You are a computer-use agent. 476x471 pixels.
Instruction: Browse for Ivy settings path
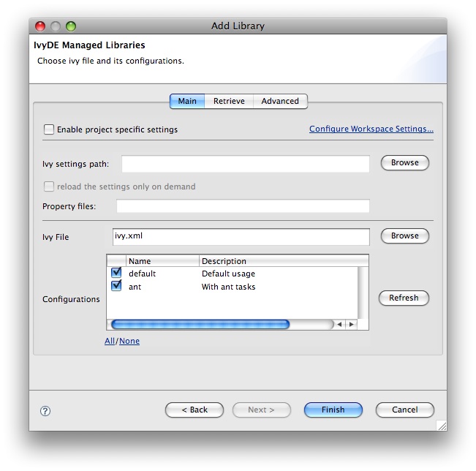click(404, 163)
